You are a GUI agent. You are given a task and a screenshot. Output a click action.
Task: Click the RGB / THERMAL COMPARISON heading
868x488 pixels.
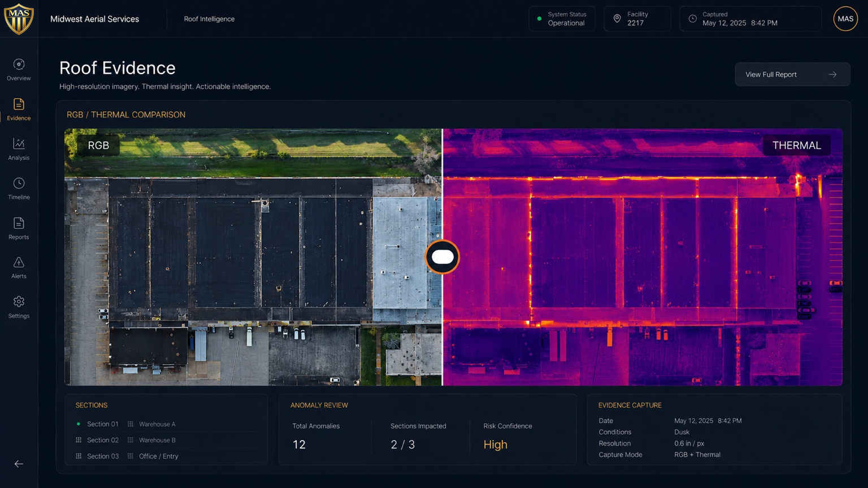(126, 115)
